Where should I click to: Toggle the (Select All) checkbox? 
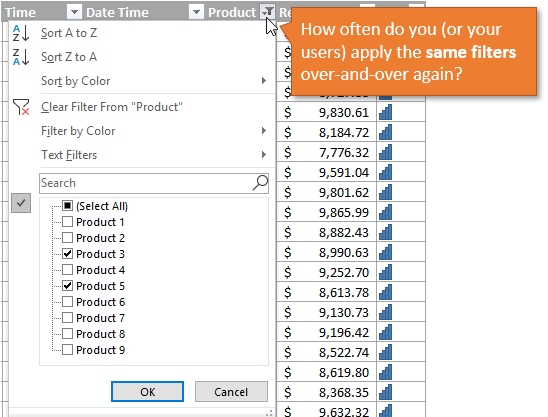(67, 206)
